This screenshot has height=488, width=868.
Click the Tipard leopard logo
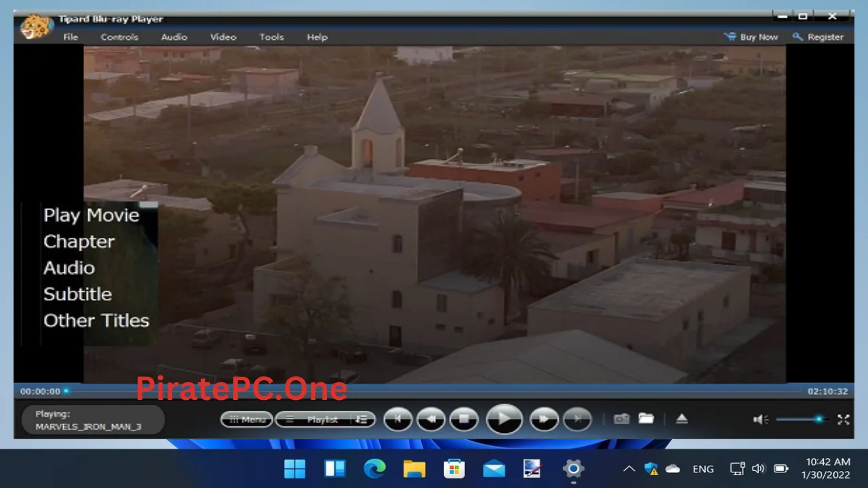click(x=36, y=27)
